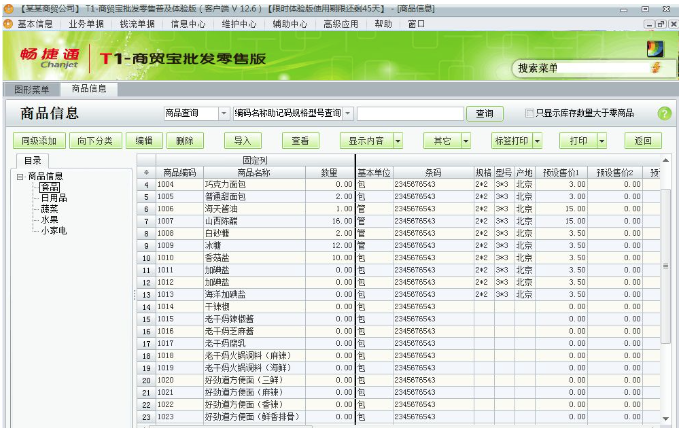Open the 帮助 menu
The image size is (680, 428).
[x=383, y=24]
